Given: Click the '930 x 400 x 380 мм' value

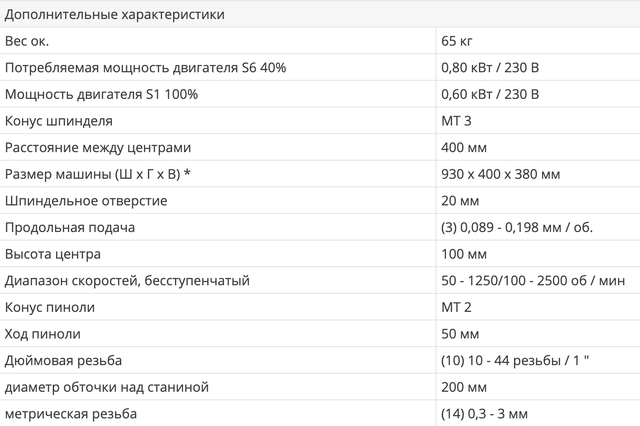Looking at the screenshot, I should tap(500, 174).
